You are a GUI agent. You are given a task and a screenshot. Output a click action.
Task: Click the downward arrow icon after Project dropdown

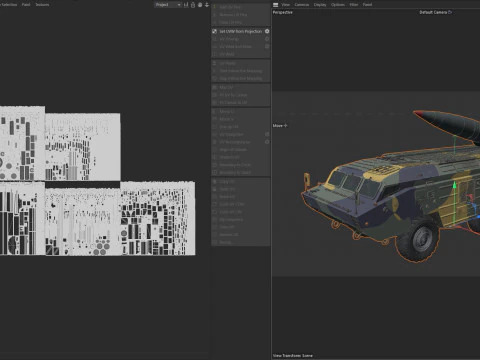(207, 5)
